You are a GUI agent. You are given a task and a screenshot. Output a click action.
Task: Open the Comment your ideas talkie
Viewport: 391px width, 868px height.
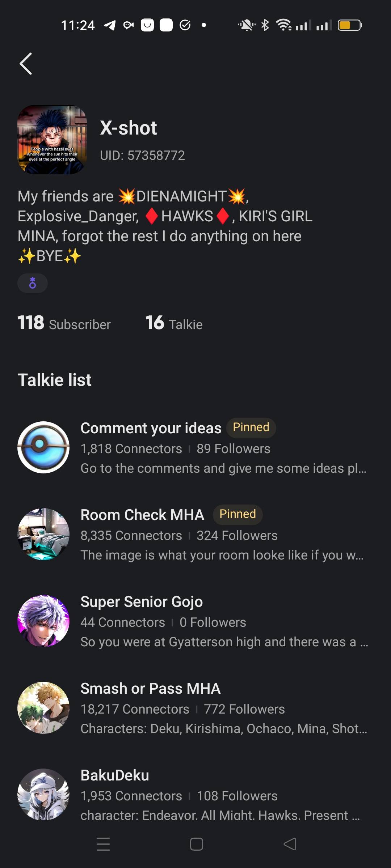[x=151, y=428]
